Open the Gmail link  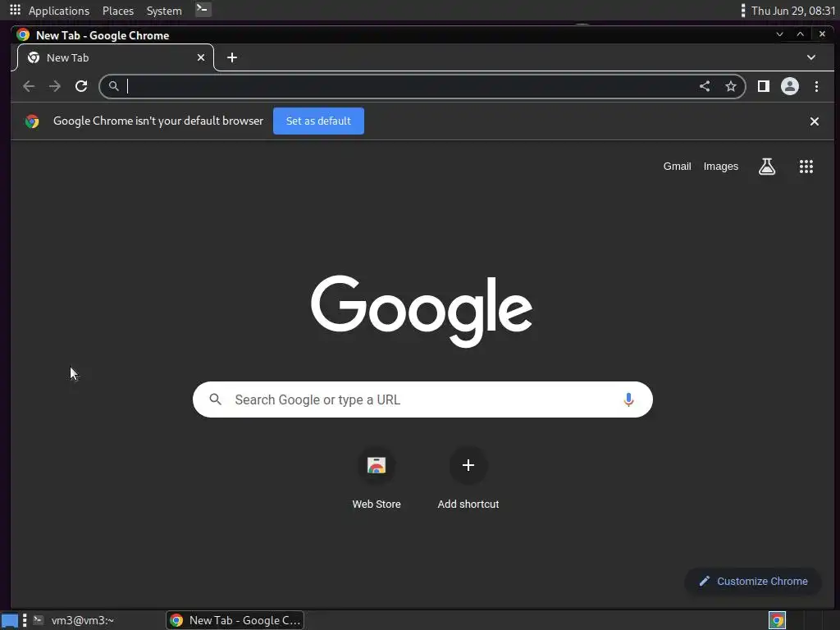677,166
